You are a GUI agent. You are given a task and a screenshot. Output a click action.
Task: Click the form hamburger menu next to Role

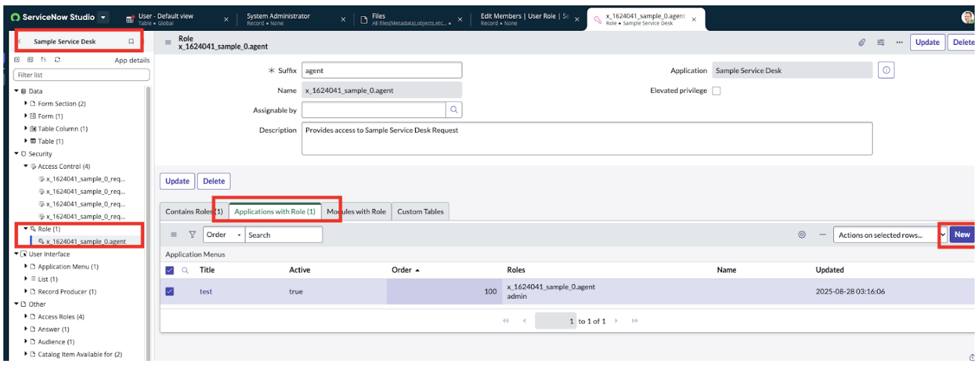pos(168,43)
